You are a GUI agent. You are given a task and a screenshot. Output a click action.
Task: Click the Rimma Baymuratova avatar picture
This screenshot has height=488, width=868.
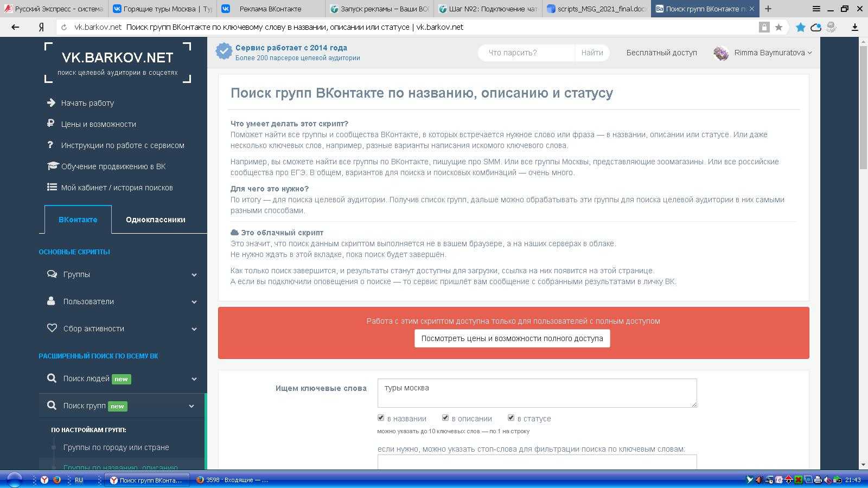click(x=721, y=53)
